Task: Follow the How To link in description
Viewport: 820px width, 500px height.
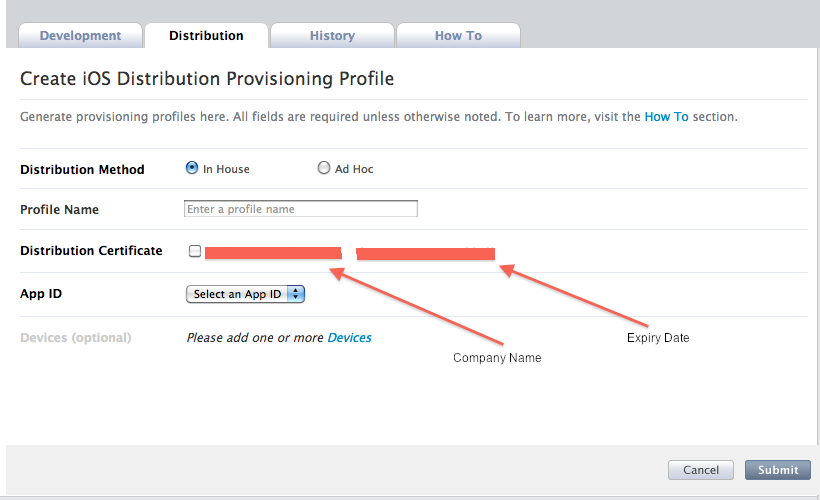Action: point(666,117)
